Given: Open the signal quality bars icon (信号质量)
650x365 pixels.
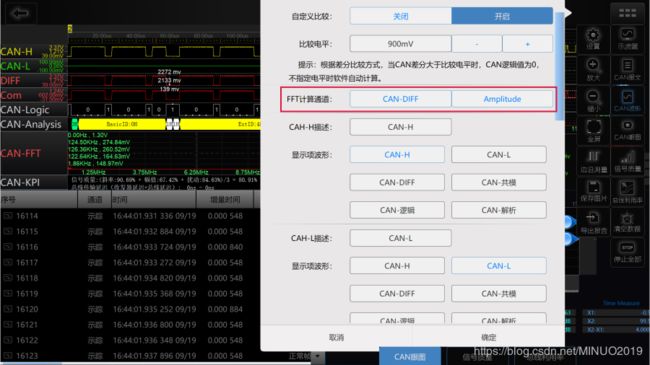Looking at the screenshot, I should click(x=627, y=162).
